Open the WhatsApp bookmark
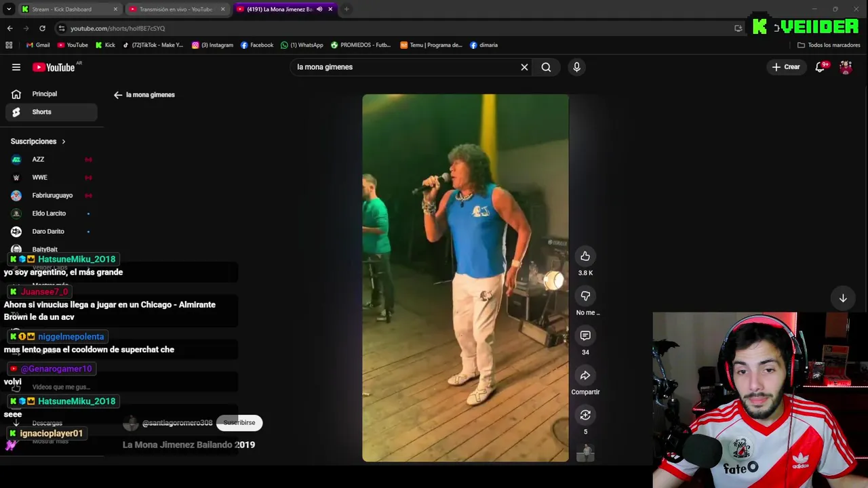The height and width of the screenshot is (488, 868). [302, 45]
